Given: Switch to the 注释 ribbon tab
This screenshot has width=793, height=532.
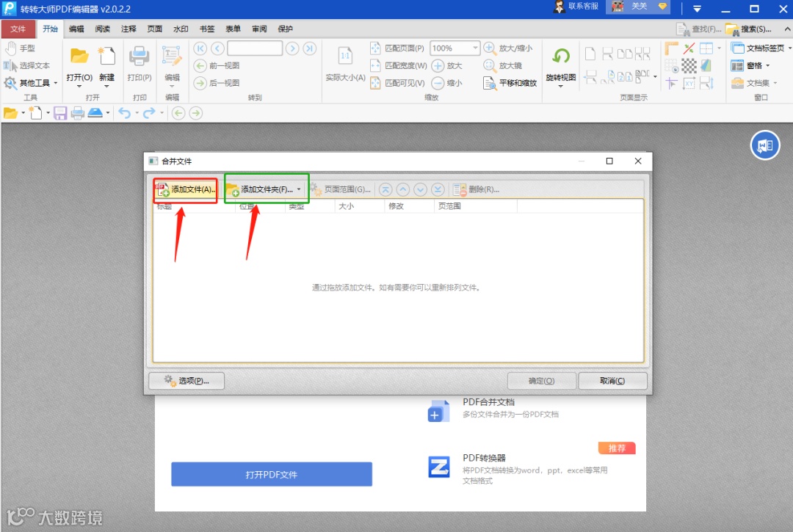Looking at the screenshot, I should (x=128, y=29).
